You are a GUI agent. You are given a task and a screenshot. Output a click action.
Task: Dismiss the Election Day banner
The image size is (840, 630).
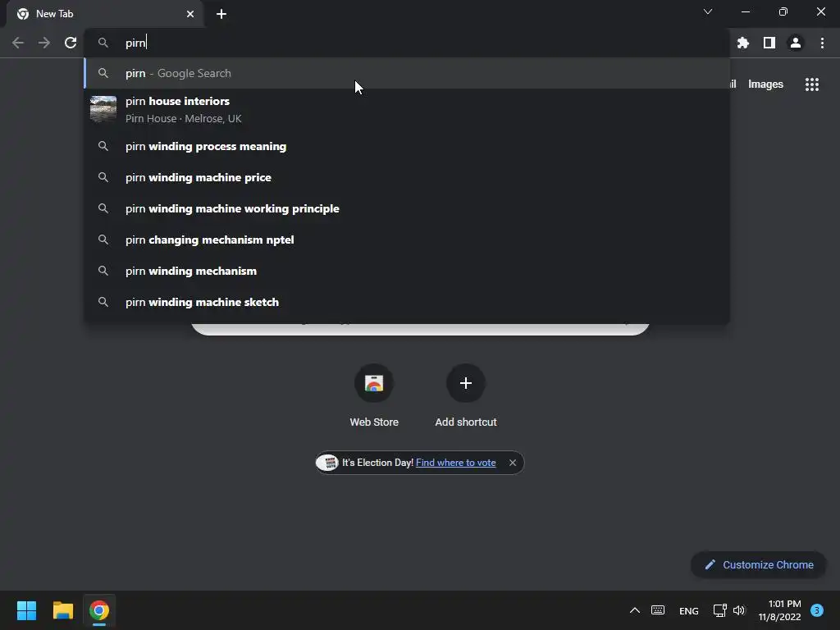click(513, 463)
